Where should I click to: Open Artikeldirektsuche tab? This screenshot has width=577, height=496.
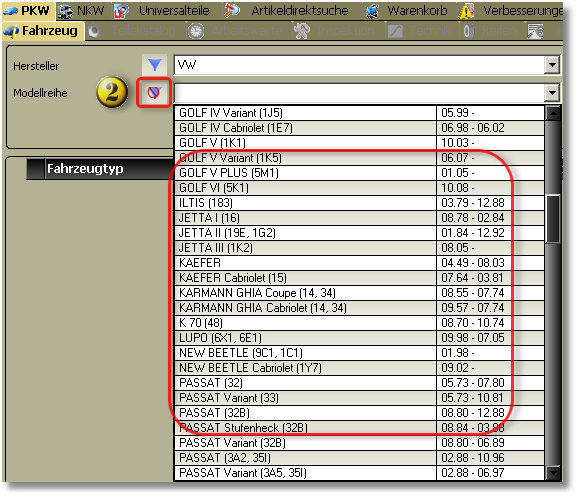[x=287, y=11]
